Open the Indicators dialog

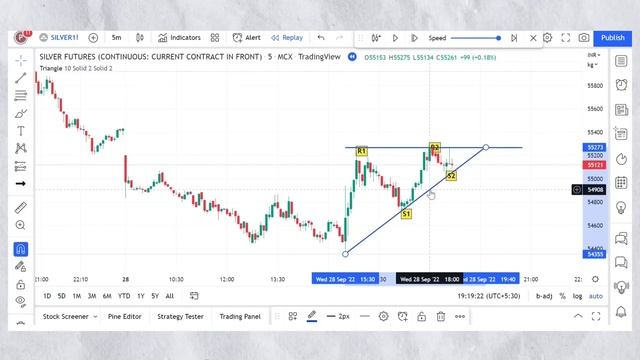180,38
